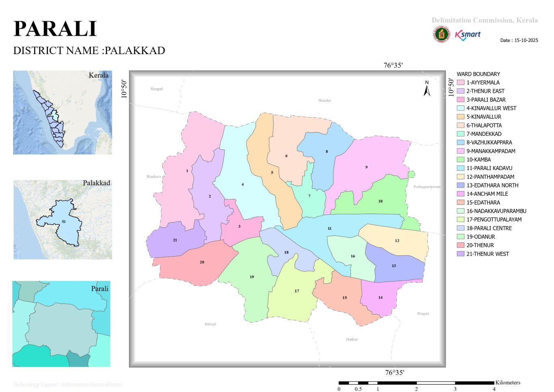Click the Palakkad district inset map

[63, 220]
